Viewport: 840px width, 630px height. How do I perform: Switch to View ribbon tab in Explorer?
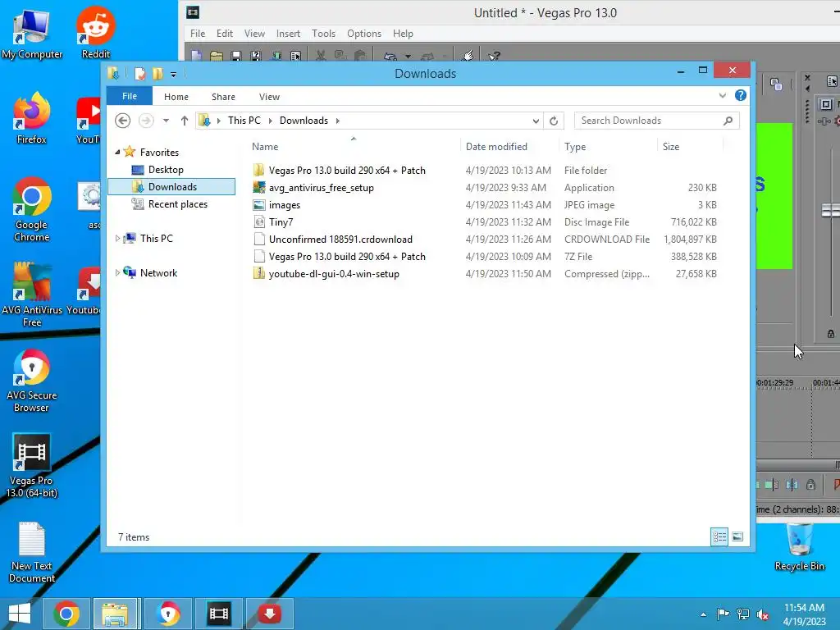(269, 97)
